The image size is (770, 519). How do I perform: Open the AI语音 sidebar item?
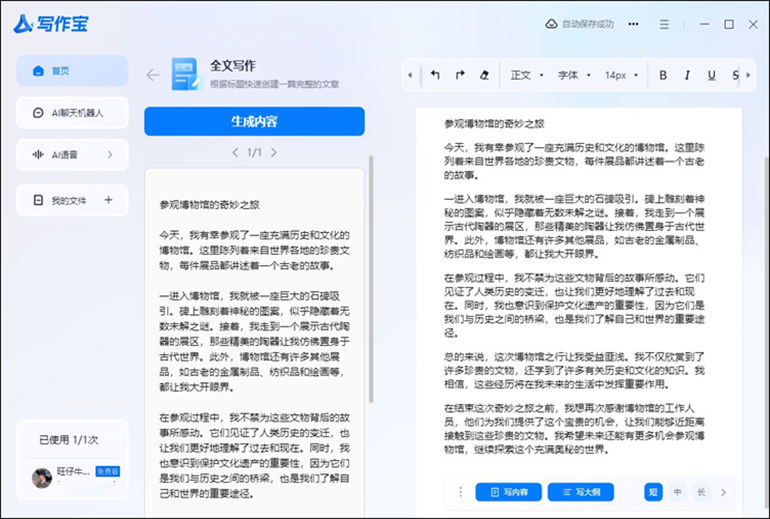coord(72,155)
